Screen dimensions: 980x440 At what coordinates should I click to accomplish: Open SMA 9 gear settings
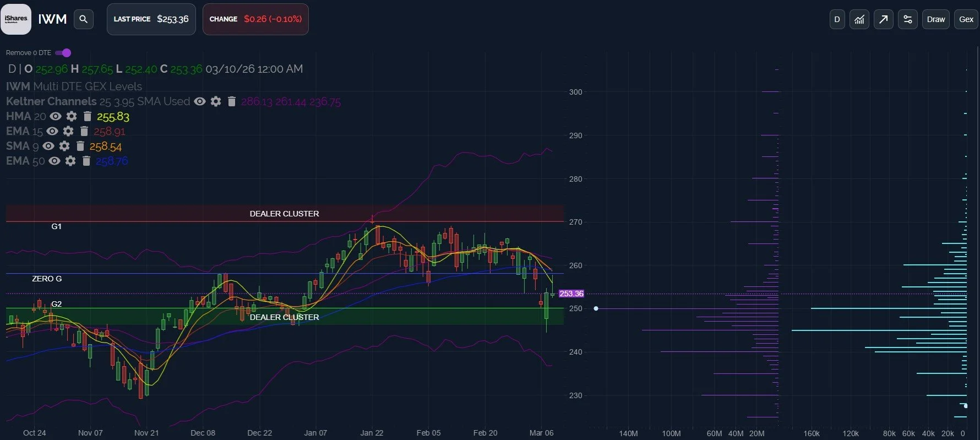point(64,146)
